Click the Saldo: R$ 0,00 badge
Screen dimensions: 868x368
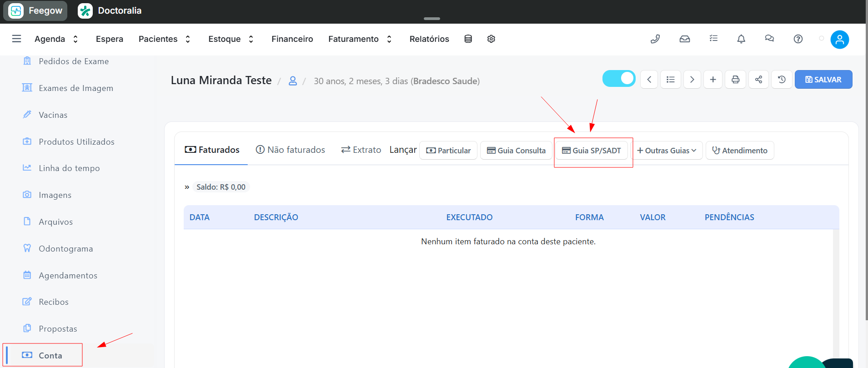click(221, 187)
